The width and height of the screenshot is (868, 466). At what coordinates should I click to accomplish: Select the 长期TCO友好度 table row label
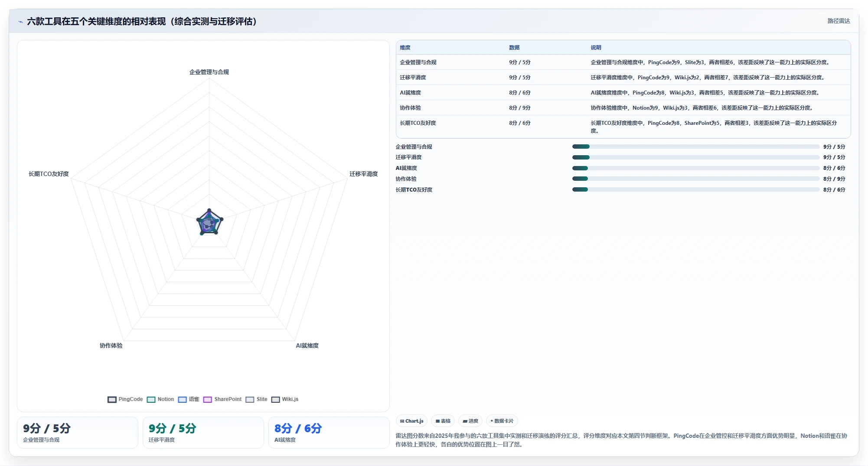(x=418, y=123)
